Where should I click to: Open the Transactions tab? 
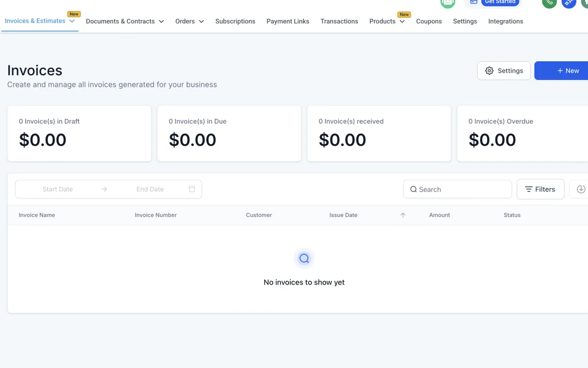(x=339, y=22)
